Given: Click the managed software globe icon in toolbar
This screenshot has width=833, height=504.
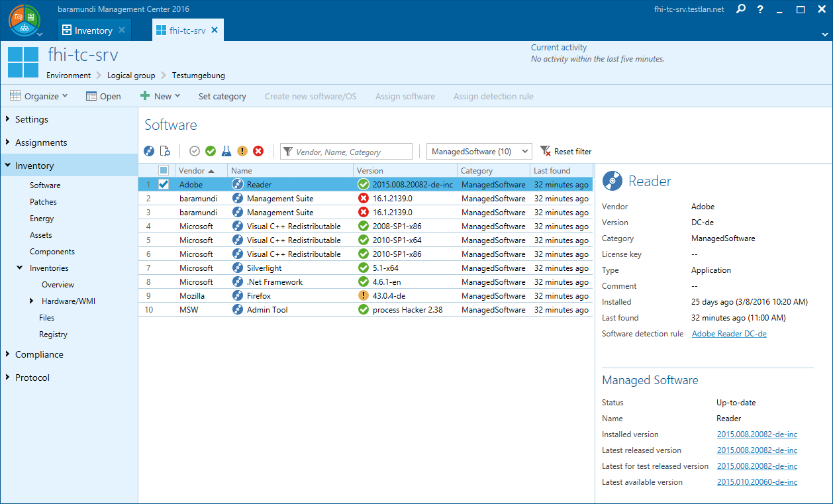Looking at the screenshot, I should pos(148,151).
